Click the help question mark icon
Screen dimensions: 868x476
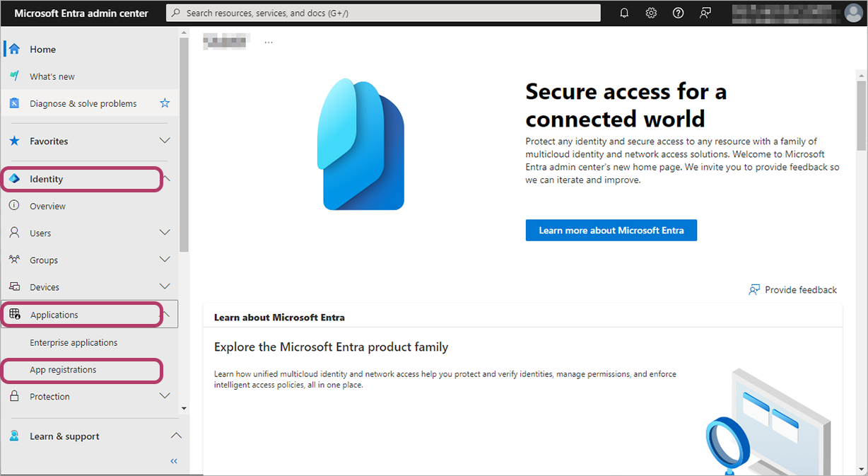pos(679,13)
